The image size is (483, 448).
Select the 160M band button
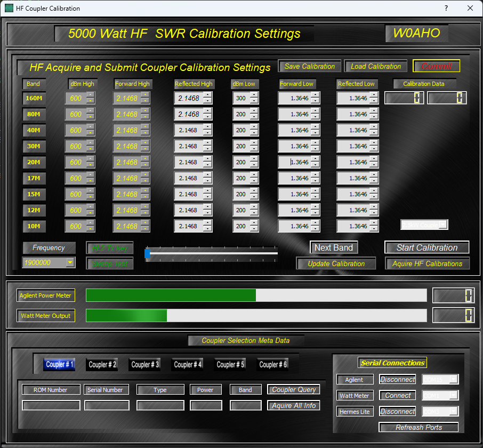pos(34,98)
